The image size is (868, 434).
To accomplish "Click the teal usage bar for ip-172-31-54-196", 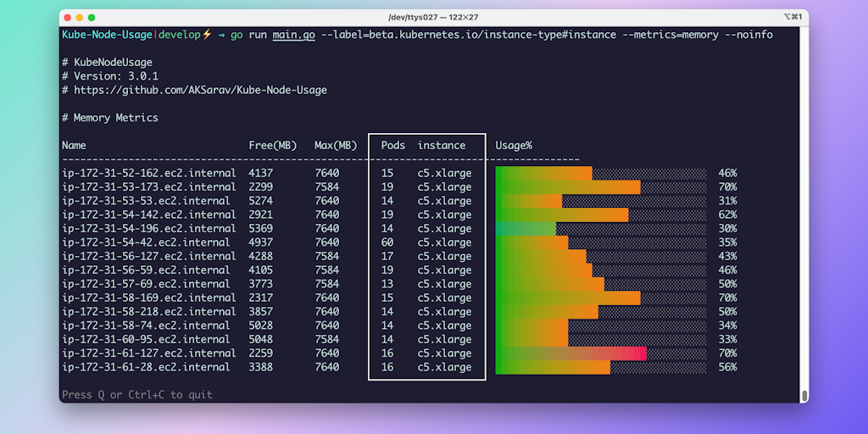I will point(526,229).
